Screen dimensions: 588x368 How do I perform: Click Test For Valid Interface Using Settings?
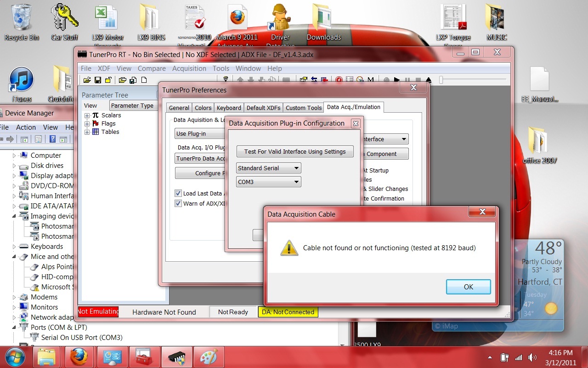pos(295,152)
